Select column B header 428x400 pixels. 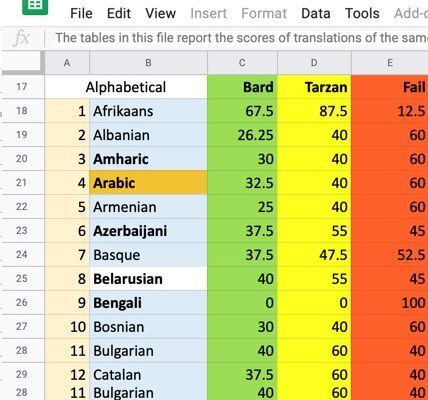coord(148,62)
